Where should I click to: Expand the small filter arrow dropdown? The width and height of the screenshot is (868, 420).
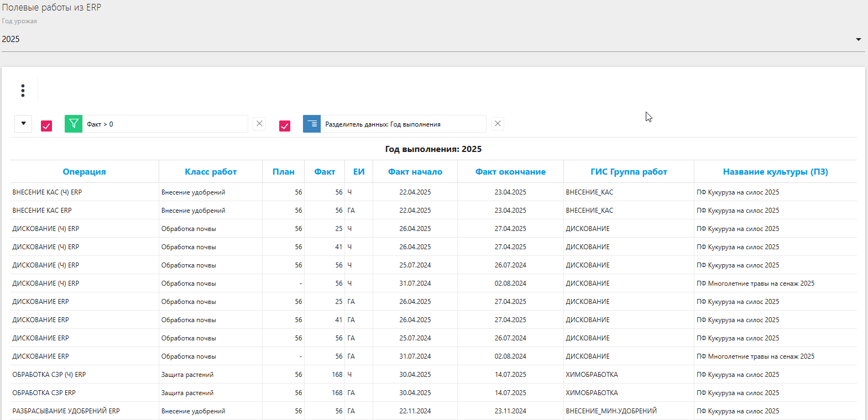(x=23, y=124)
